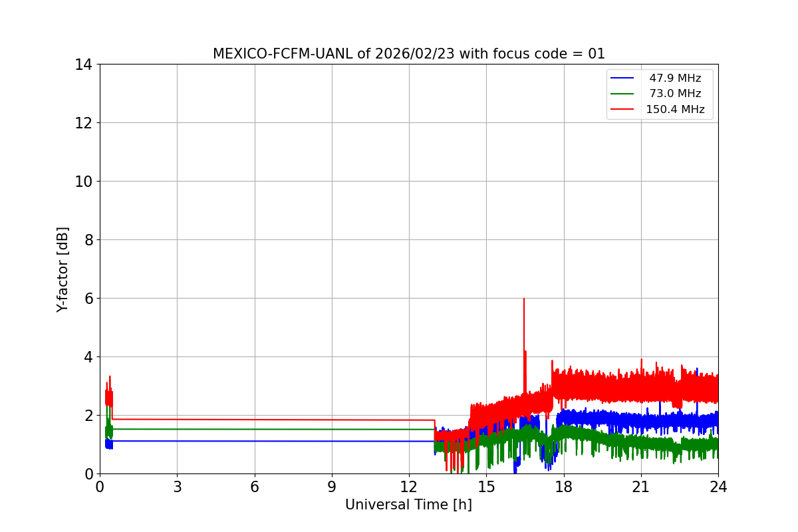The width and height of the screenshot is (798, 532).
Task: Click the red spike peak near 6 dB
Action: [x=524, y=299]
